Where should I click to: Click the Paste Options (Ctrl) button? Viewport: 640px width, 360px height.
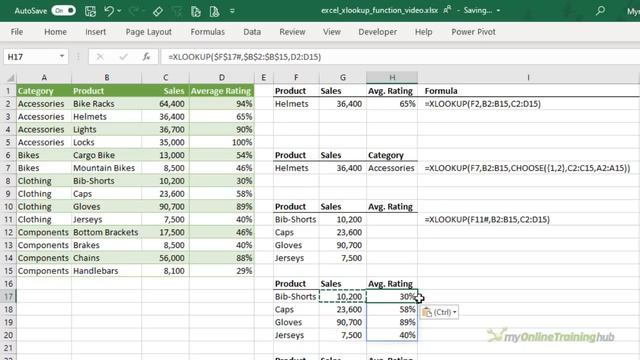pos(439,312)
